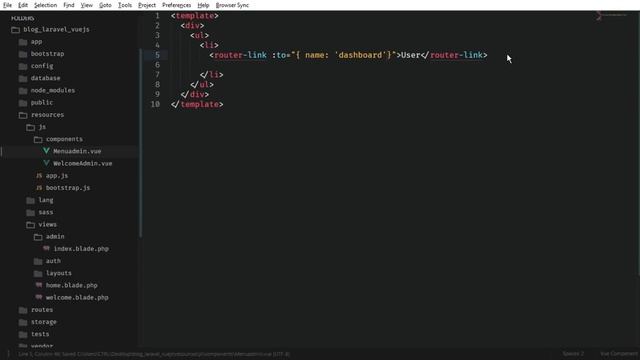Click the auth folder icon
This screenshot has height=360, width=640.
[x=38, y=261]
